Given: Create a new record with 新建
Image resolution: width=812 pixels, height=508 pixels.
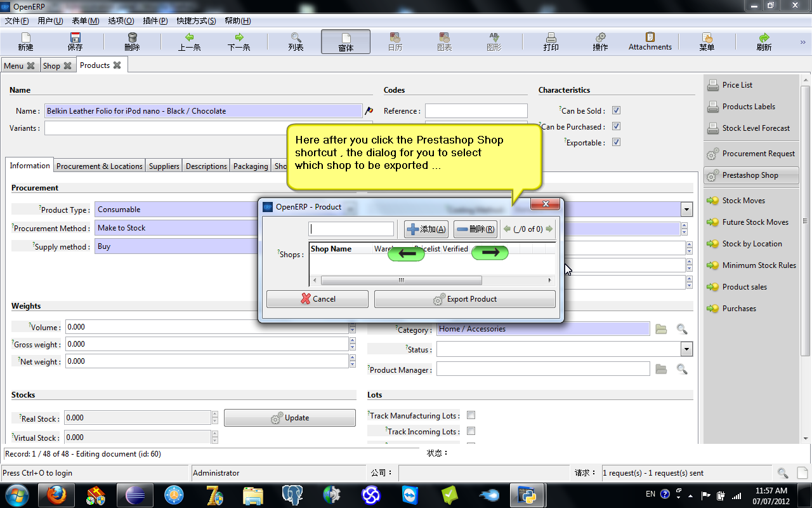Looking at the screenshot, I should [25, 42].
